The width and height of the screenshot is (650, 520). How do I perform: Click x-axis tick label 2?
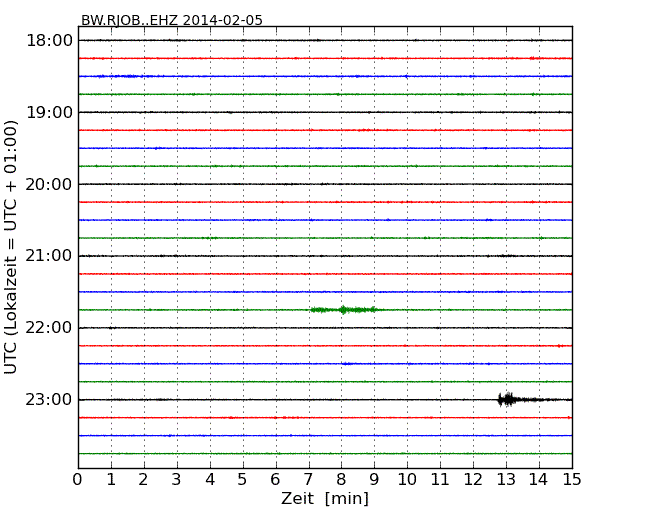pos(143,480)
